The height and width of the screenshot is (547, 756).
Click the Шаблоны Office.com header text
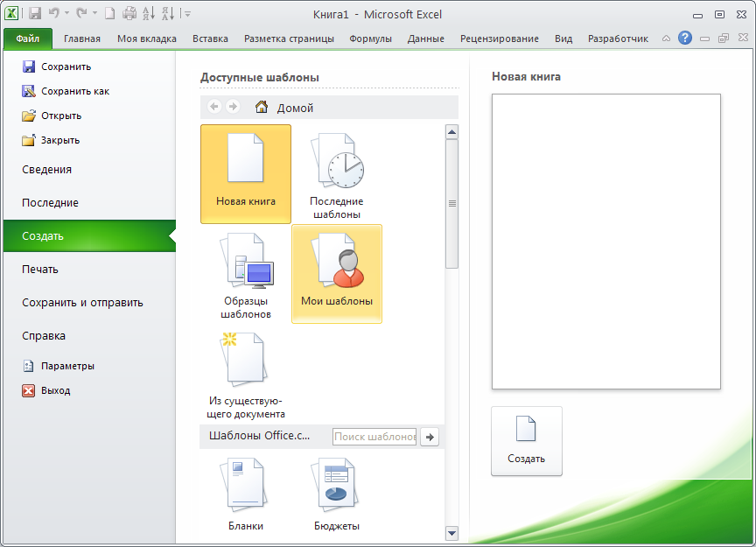pyautogui.click(x=259, y=436)
